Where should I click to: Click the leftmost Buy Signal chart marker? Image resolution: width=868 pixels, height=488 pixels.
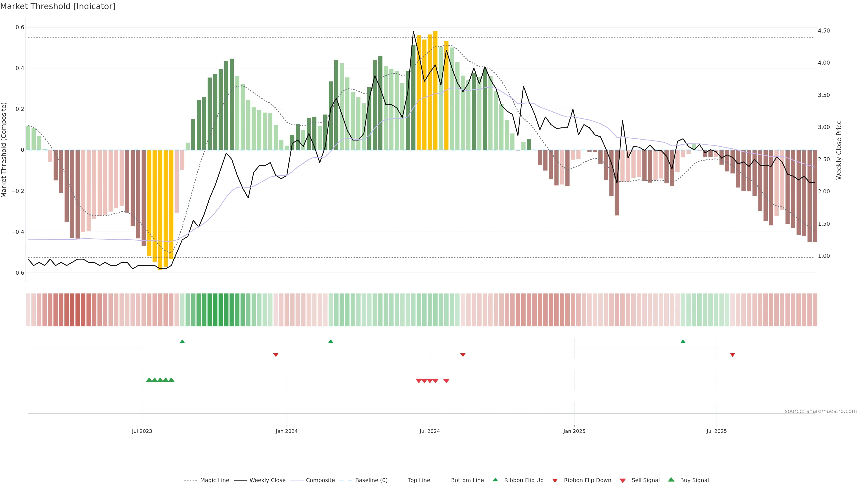click(149, 380)
